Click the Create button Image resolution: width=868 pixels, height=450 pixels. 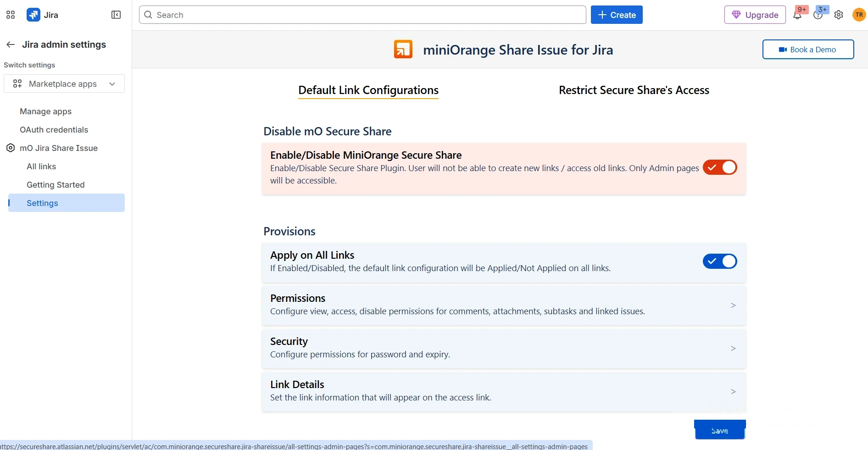coord(617,15)
